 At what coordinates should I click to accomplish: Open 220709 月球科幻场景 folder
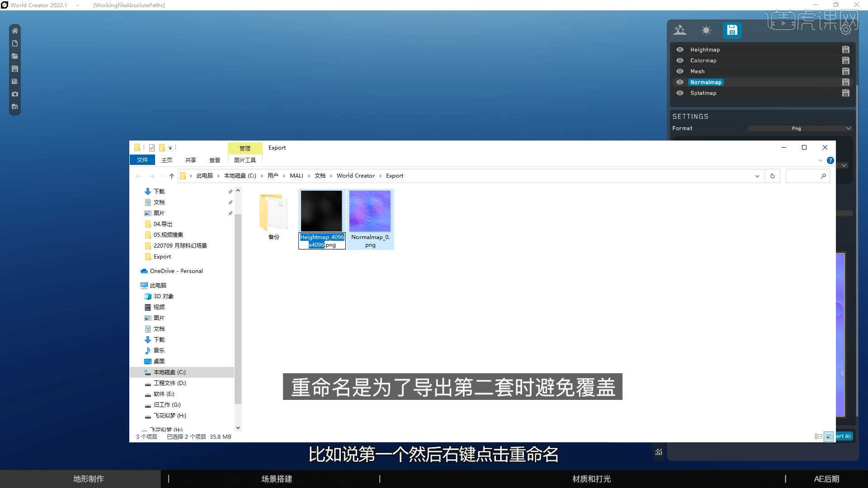(x=180, y=246)
